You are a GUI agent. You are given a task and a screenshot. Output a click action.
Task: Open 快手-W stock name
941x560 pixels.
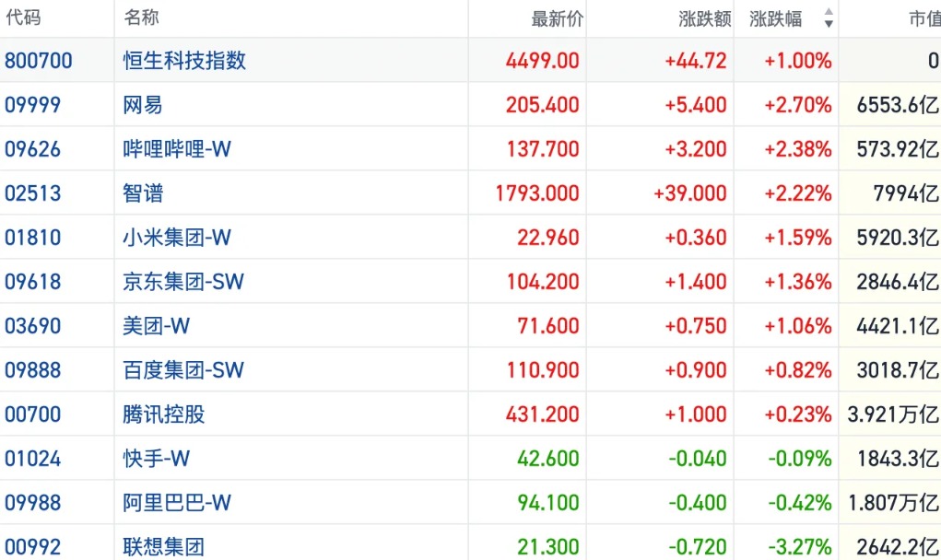(157, 459)
